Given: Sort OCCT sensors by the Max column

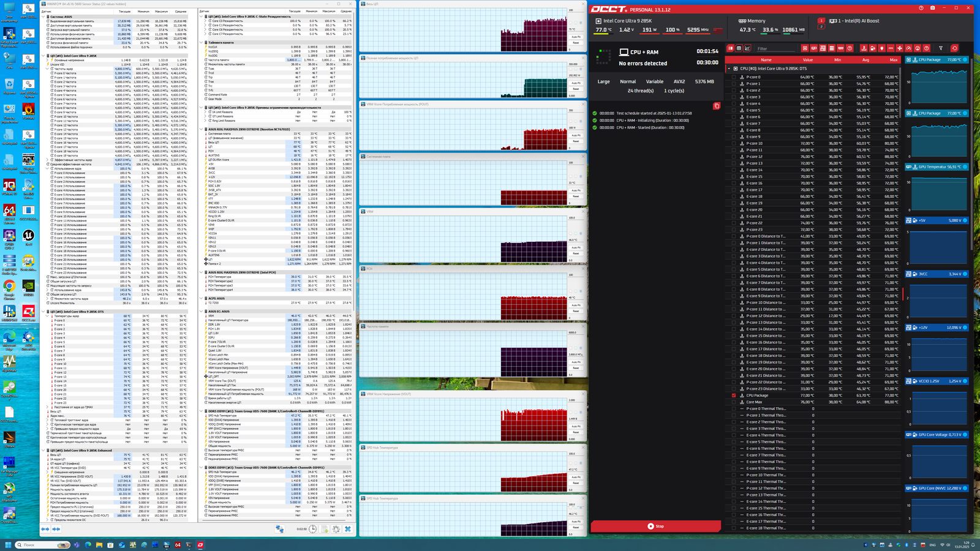Looking at the screenshot, I should 893,60.
